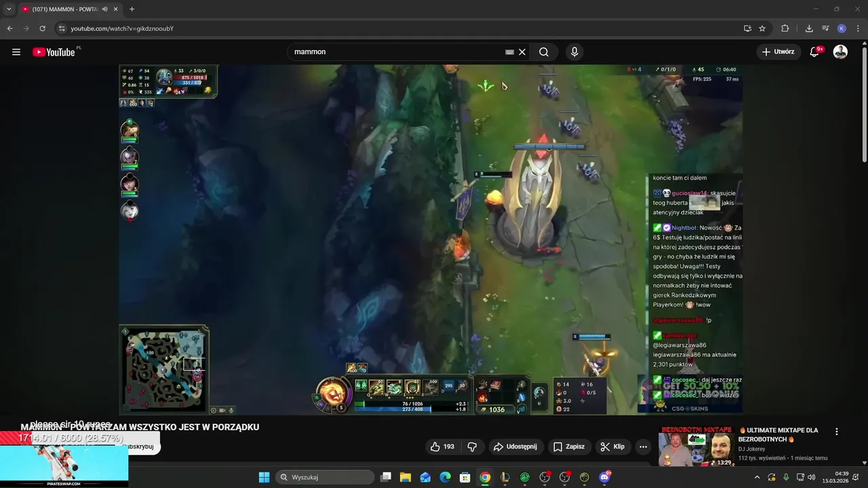Open clock and date 04:39 panel
868x488 pixels.
tap(835, 477)
